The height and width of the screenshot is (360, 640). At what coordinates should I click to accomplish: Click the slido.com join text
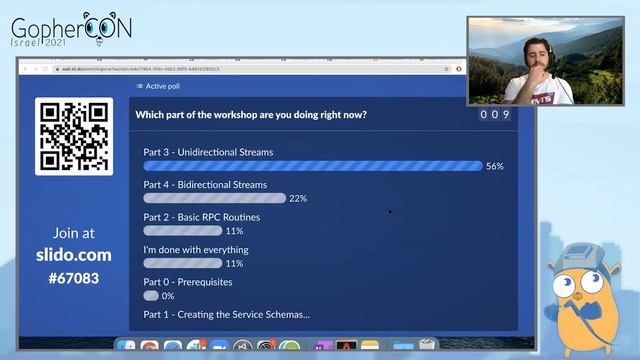coord(74,255)
